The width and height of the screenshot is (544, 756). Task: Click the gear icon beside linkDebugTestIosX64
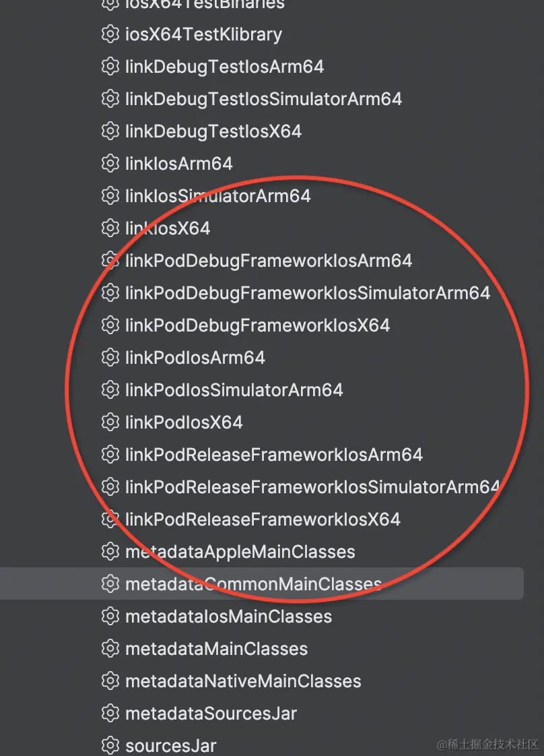pyautogui.click(x=110, y=131)
